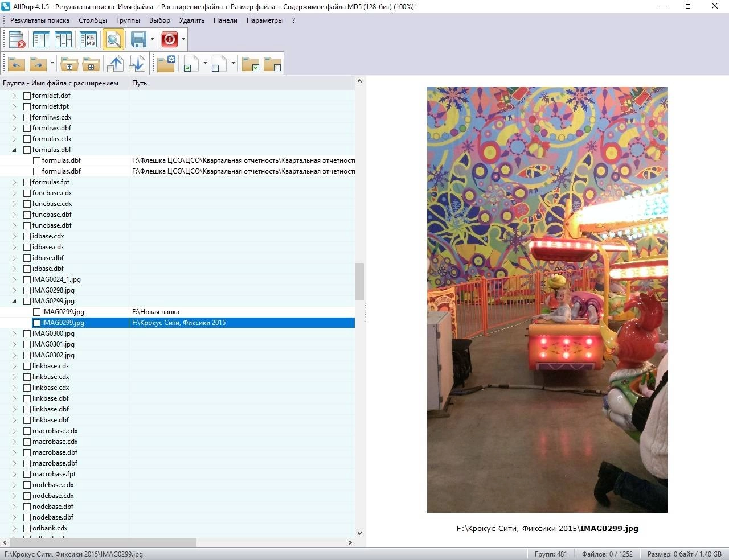Viewport: 729px width, 560px height.
Task: Select the linkbase.dbf row below linkbase.cdx rows
Action: [x=178, y=398]
